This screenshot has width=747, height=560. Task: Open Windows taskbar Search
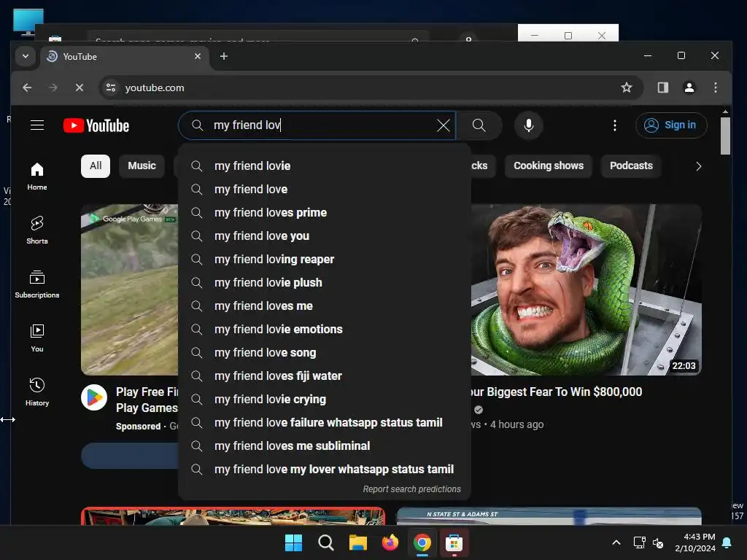tap(326, 542)
